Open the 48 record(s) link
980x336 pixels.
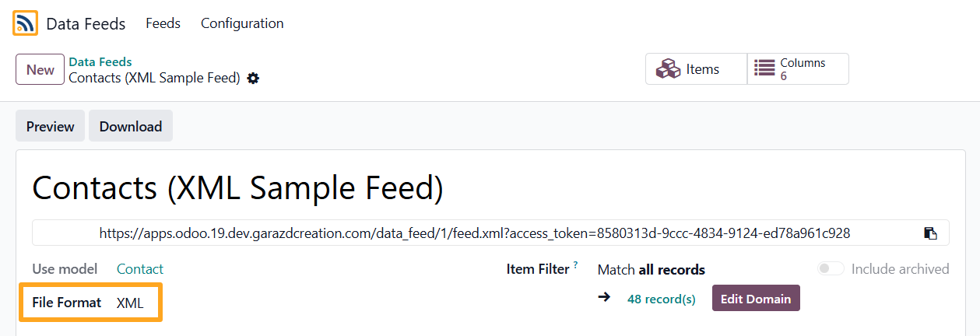pyautogui.click(x=662, y=299)
